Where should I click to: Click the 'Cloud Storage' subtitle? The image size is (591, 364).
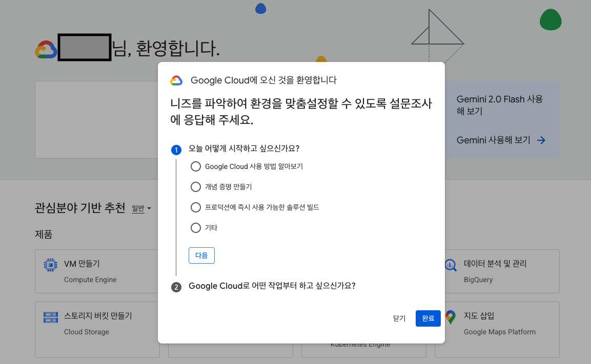tap(86, 332)
